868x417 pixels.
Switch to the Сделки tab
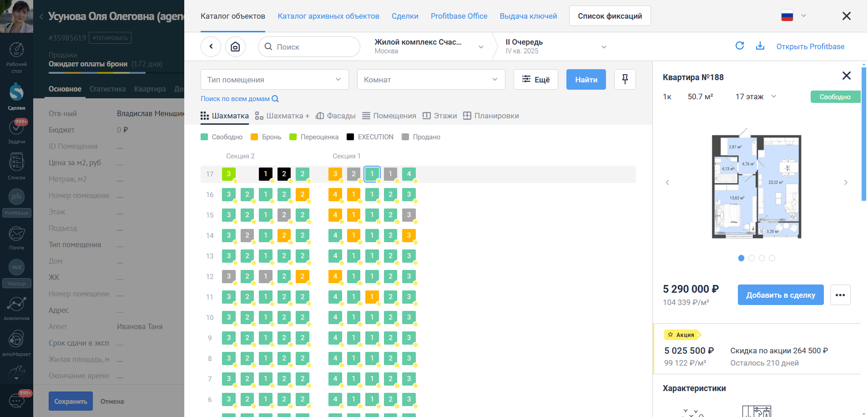tap(405, 16)
